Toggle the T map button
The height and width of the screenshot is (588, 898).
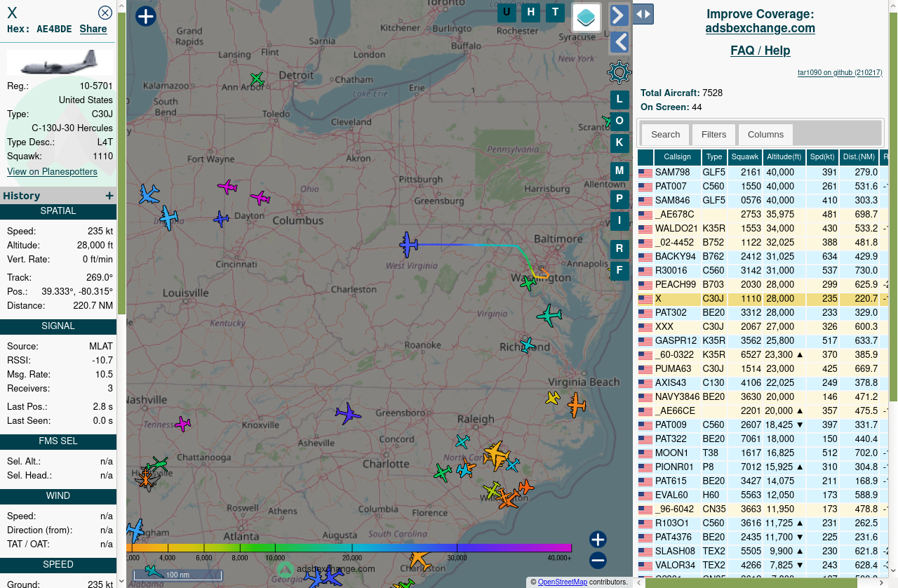click(556, 13)
